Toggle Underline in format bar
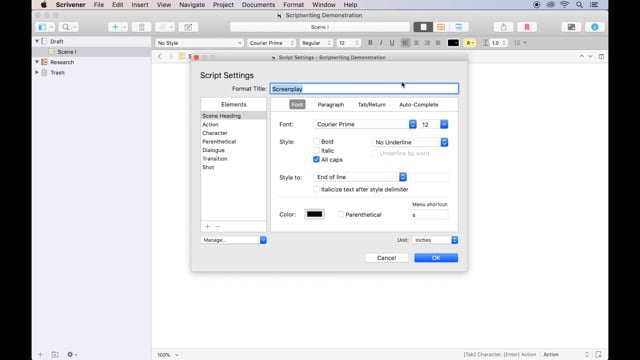This screenshot has width=640, height=360. 392,43
